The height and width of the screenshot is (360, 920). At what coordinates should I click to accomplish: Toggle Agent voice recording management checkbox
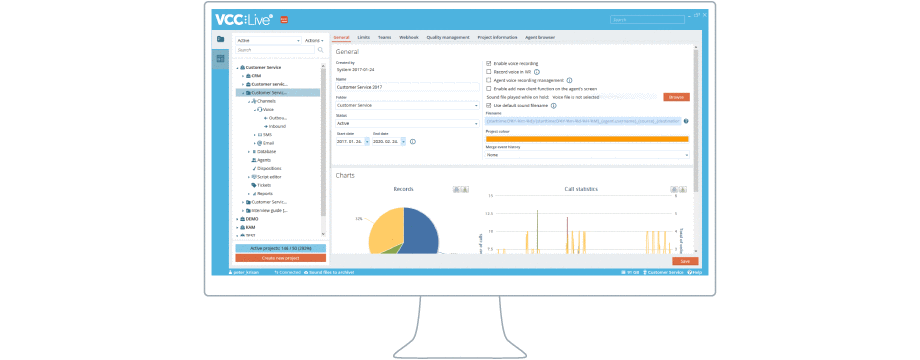click(488, 80)
